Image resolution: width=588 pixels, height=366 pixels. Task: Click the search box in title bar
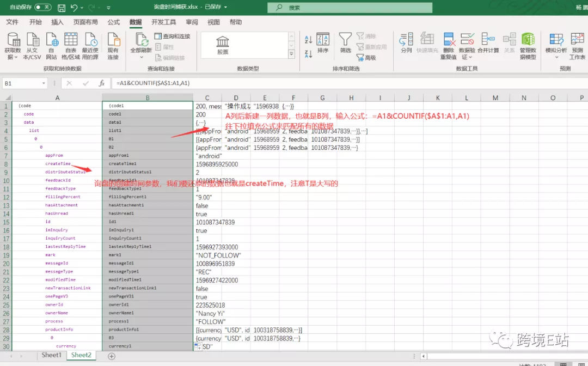pyautogui.click(x=350, y=8)
